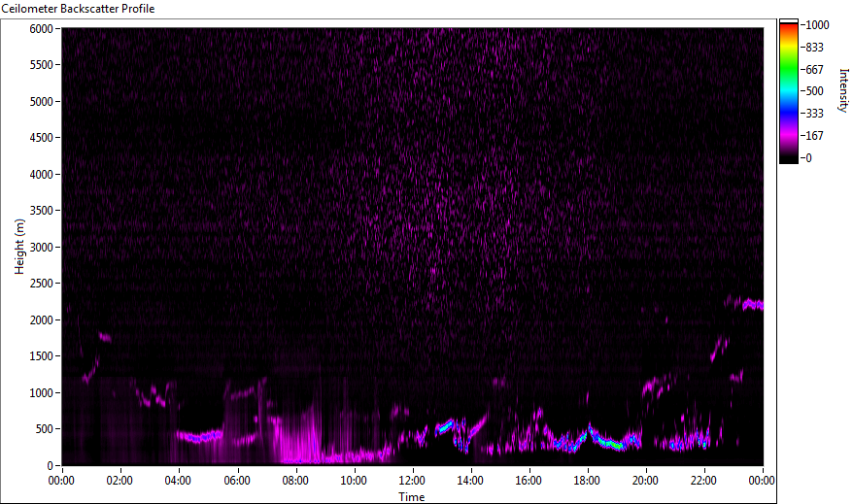The image size is (853, 504).
Task: Click the 08:00 time axis label
Action: (295, 481)
